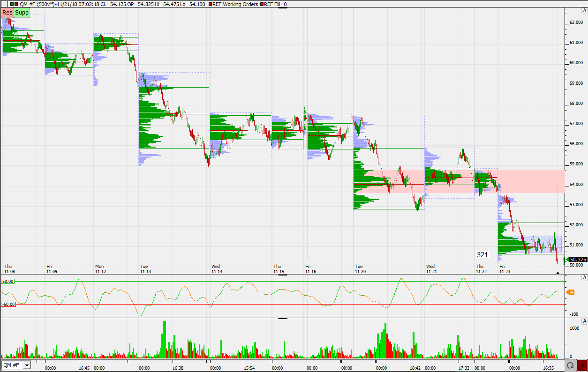The height and width of the screenshot is (372, 588).
Task: Click the 56.000 price scale value
Action: pos(576,144)
